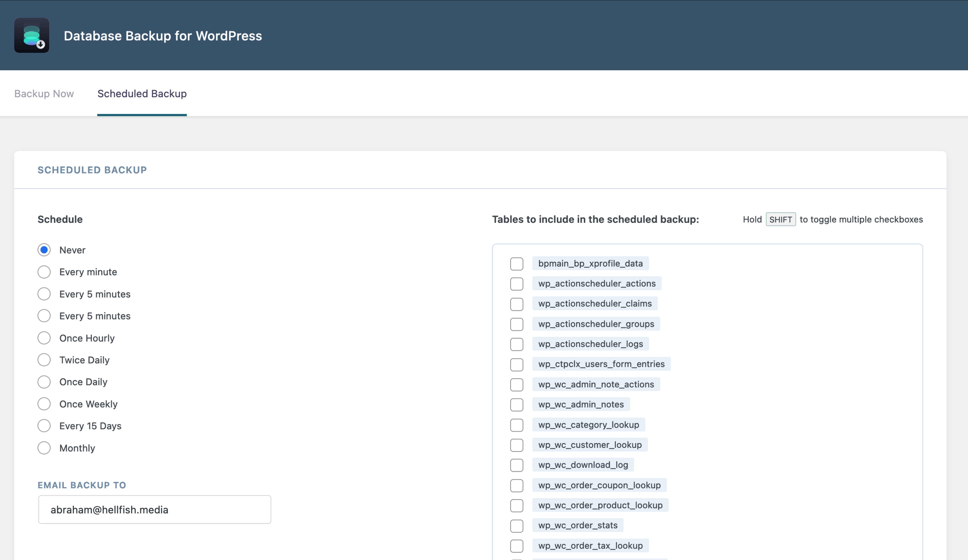Toggle the wp_actionscheduler_claims checkbox
The height and width of the screenshot is (560, 968).
[x=517, y=304]
